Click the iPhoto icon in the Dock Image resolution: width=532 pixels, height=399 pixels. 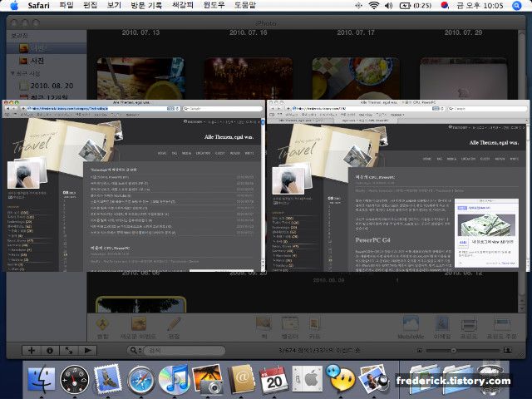(x=207, y=379)
